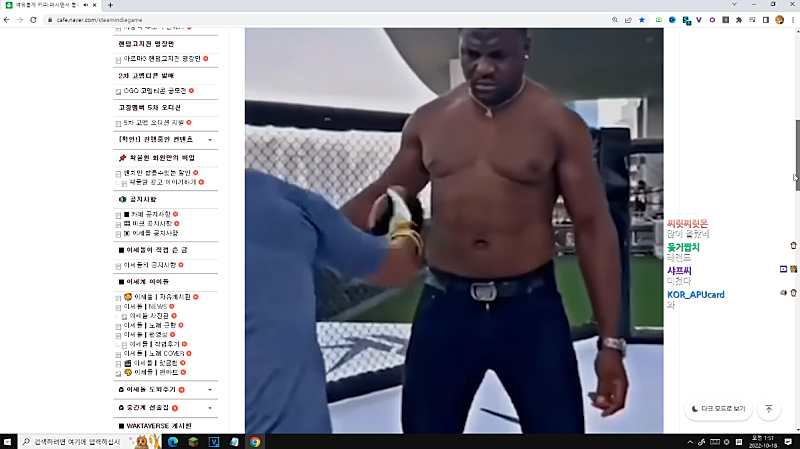
Task: Click the 공지사항 speaker heading
Action: (142, 199)
